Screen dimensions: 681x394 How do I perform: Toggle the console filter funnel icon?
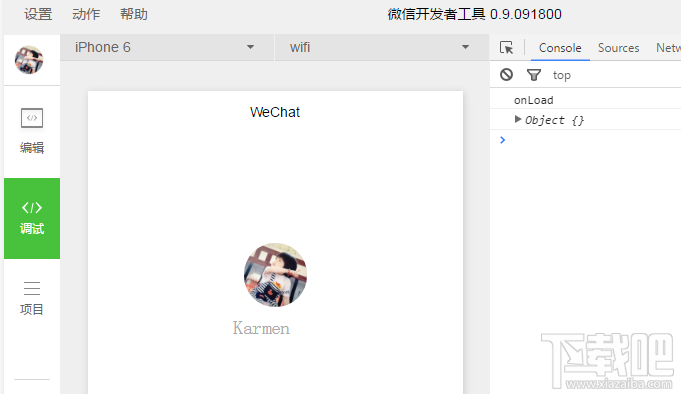click(534, 75)
